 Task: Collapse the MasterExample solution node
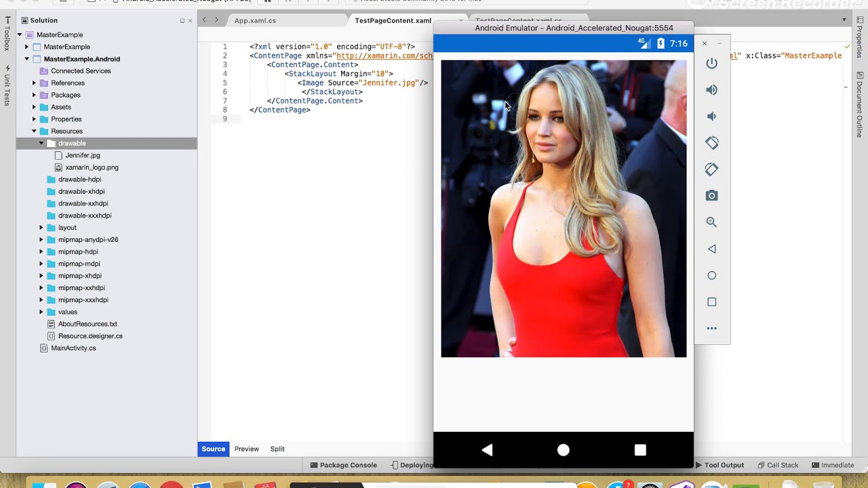tap(20, 35)
